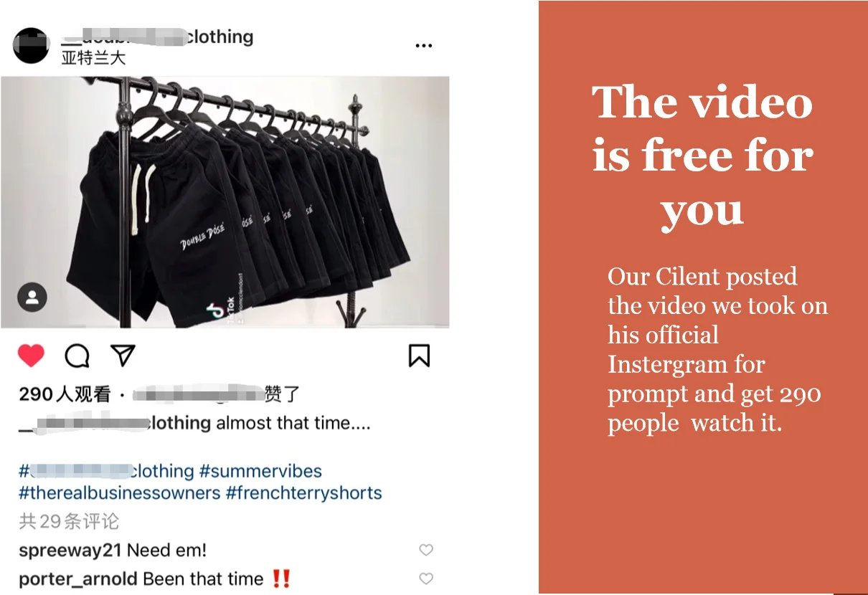Screen dimensions: 868x595
Task: Save post with bookmark icon
Action: tap(419, 356)
